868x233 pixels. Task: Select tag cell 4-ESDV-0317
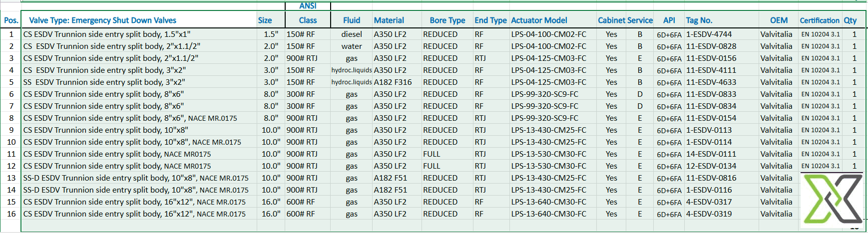click(x=709, y=202)
